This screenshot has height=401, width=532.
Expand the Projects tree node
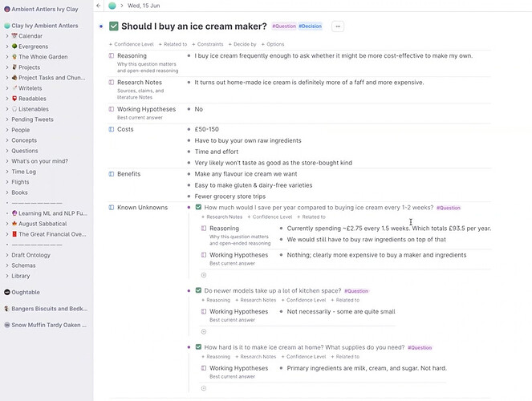(7, 67)
